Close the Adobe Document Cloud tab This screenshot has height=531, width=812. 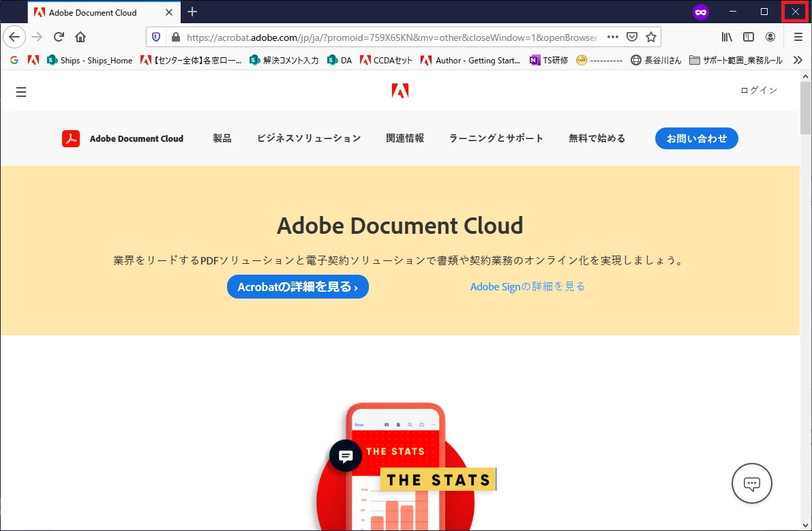point(169,12)
